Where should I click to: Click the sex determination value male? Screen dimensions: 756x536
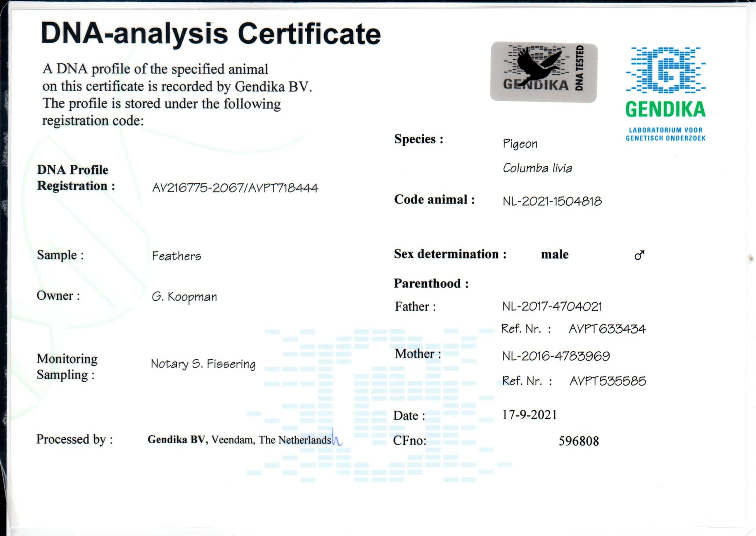[x=555, y=255]
